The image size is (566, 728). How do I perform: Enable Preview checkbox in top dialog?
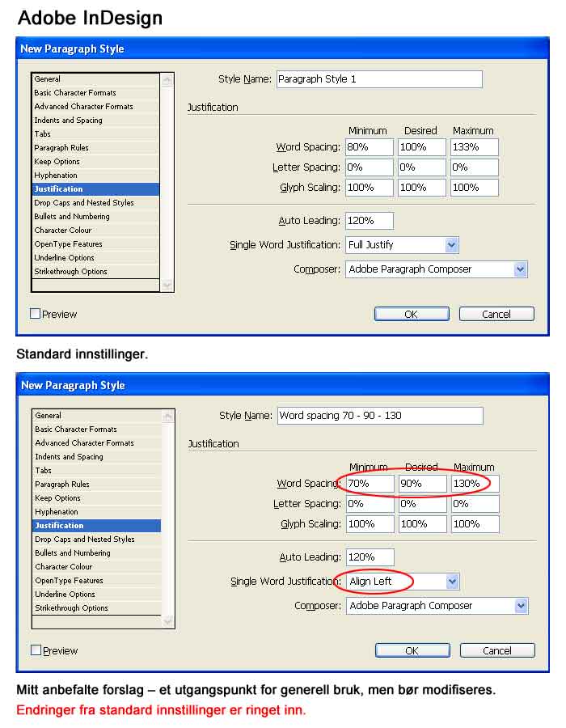pyautogui.click(x=36, y=314)
